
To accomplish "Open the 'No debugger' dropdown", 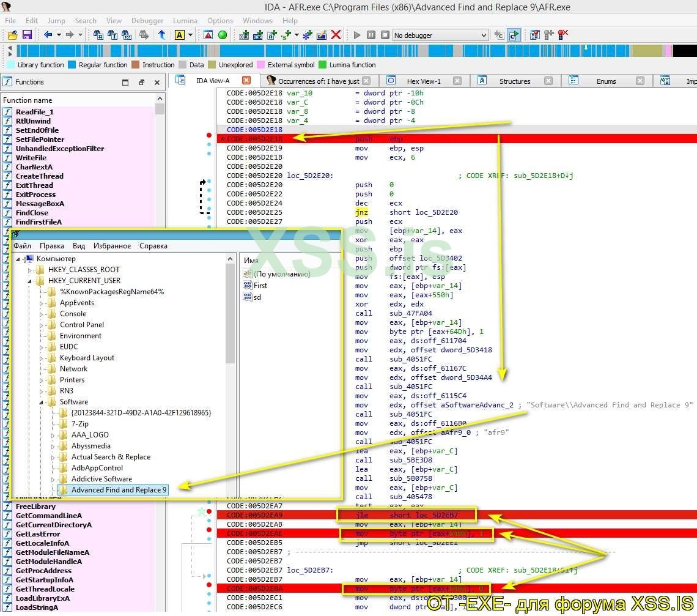I will 484,35.
